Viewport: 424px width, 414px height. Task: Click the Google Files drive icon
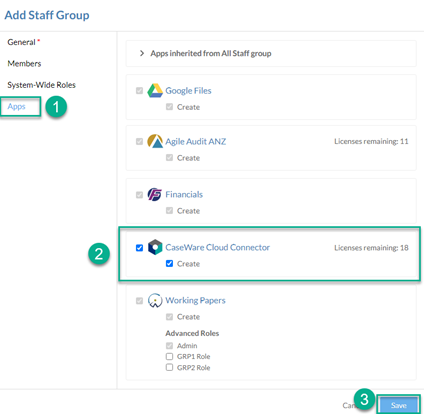[155, 91]
